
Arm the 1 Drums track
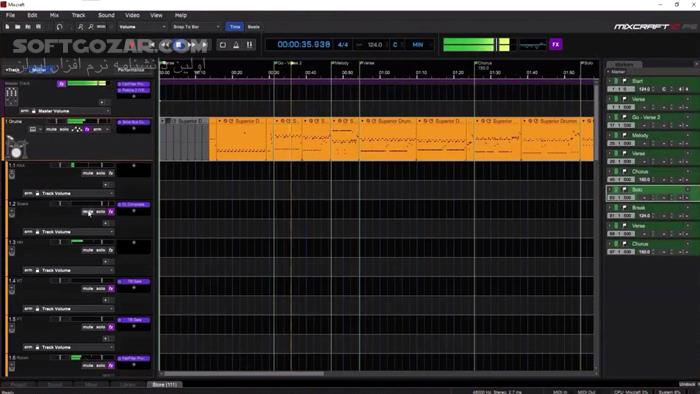(x=97, y=129)
